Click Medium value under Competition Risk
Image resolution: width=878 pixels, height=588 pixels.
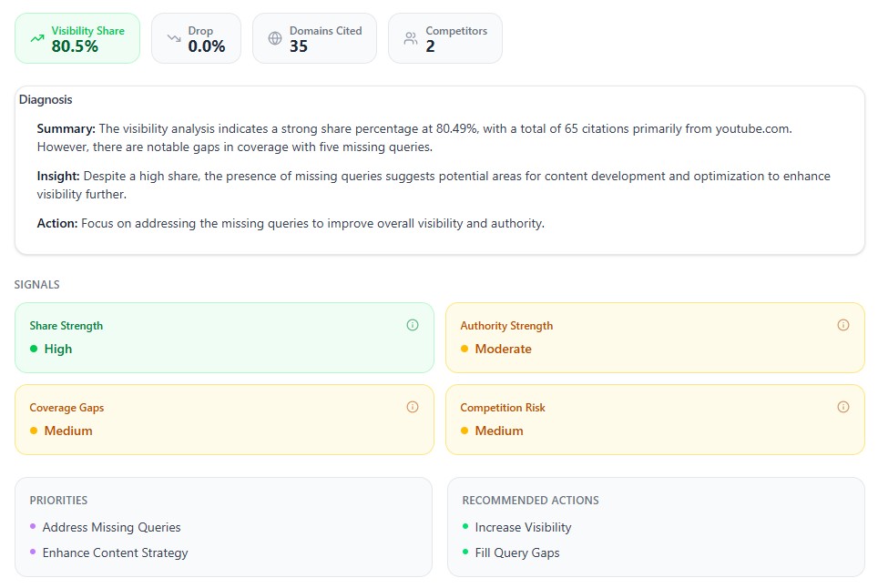pos(499,431)
